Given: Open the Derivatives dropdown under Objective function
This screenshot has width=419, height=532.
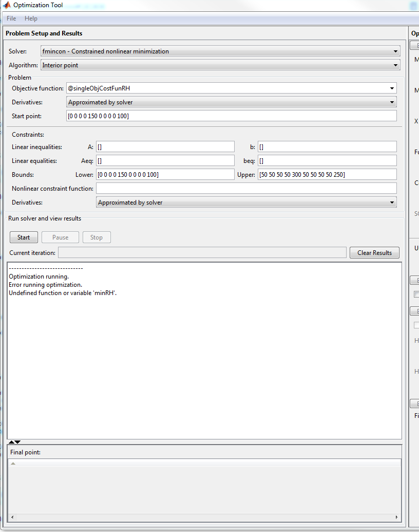Looking at the screenshot, I should [392, 102].
